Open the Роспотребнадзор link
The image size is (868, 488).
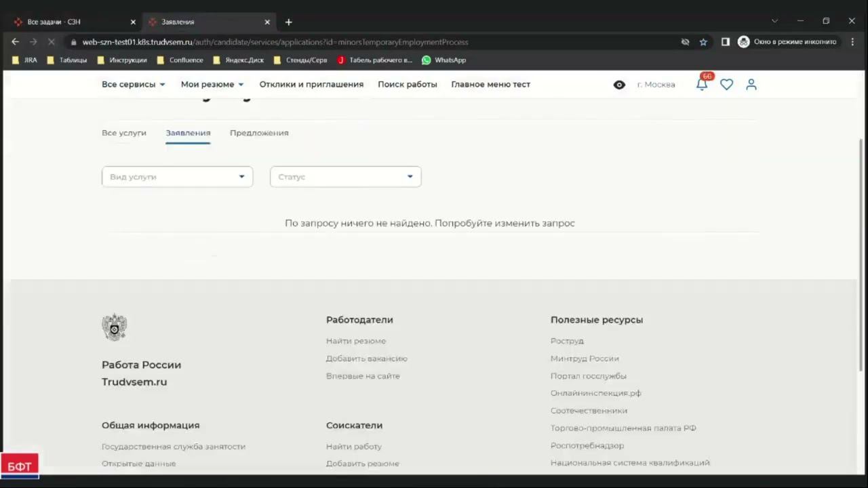tap(587, 445)
